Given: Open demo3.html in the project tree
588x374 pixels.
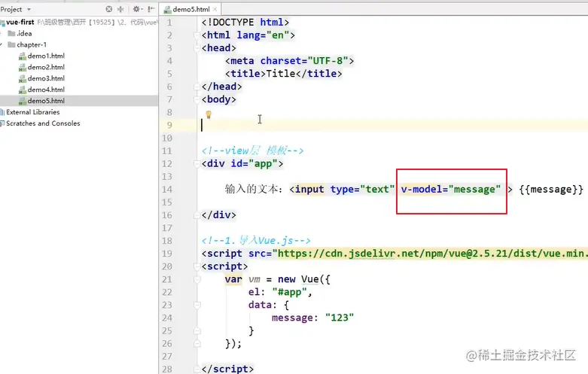Looking at the screenshot, I should tap(46, 78).
